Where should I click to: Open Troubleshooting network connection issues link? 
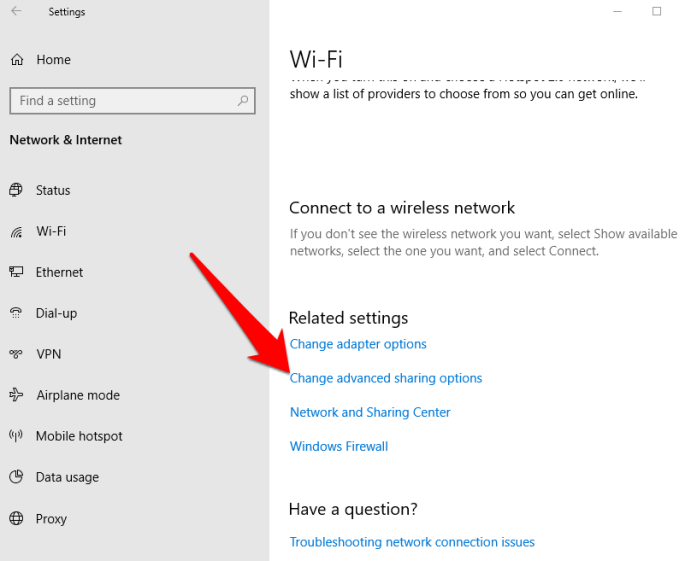(412, 542)
